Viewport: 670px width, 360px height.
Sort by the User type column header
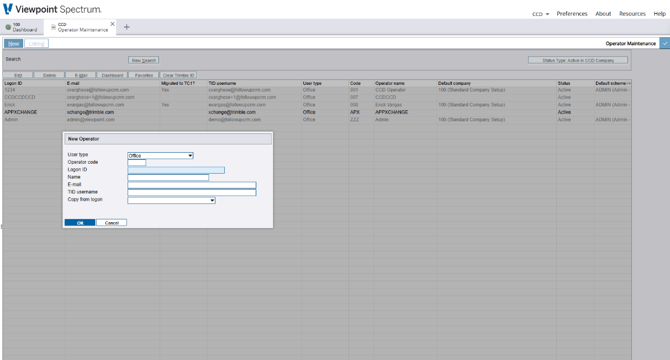(312, 83)
